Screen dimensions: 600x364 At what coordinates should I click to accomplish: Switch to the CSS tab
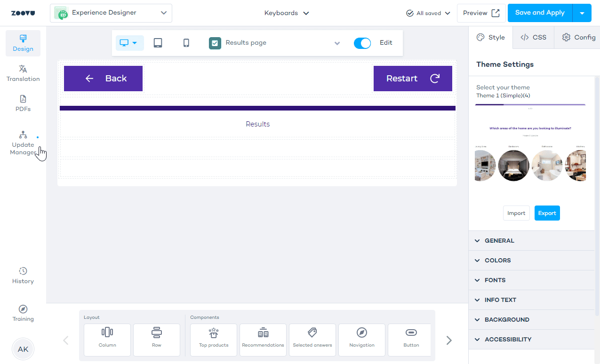point(533,37)
